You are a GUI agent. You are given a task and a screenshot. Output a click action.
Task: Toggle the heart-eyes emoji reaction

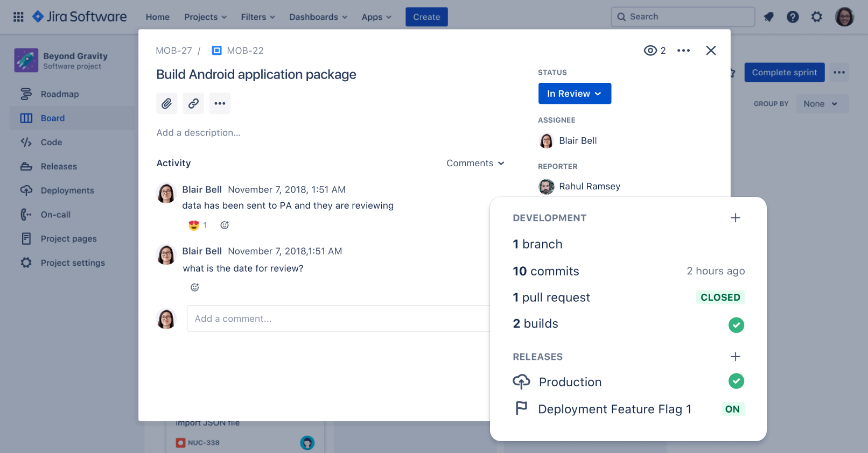[194, 225]
